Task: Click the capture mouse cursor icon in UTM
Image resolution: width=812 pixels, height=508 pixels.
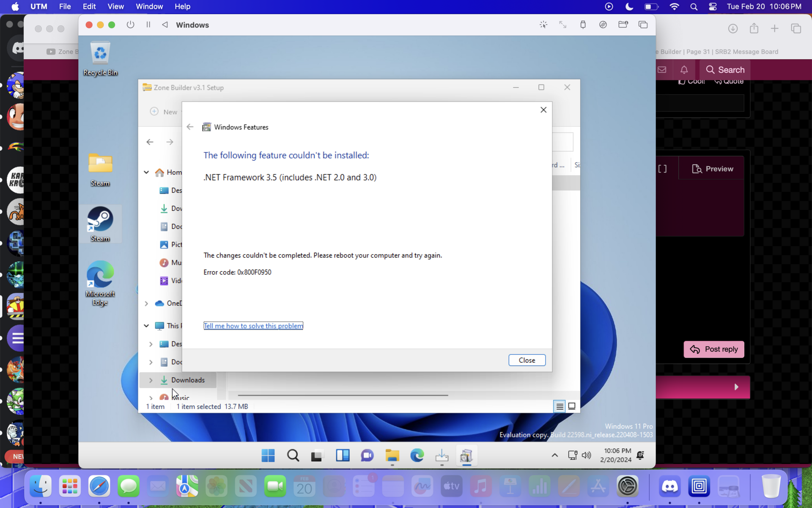Action: tap(543, 25)
